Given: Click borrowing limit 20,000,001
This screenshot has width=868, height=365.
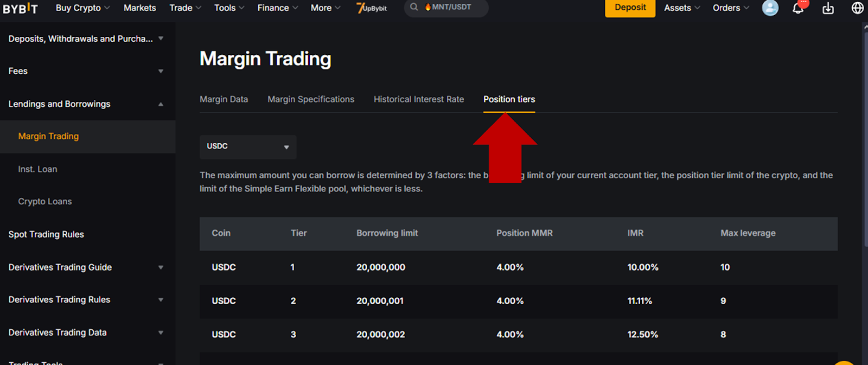Looking at the screenshot, I should tap(380, 301).
